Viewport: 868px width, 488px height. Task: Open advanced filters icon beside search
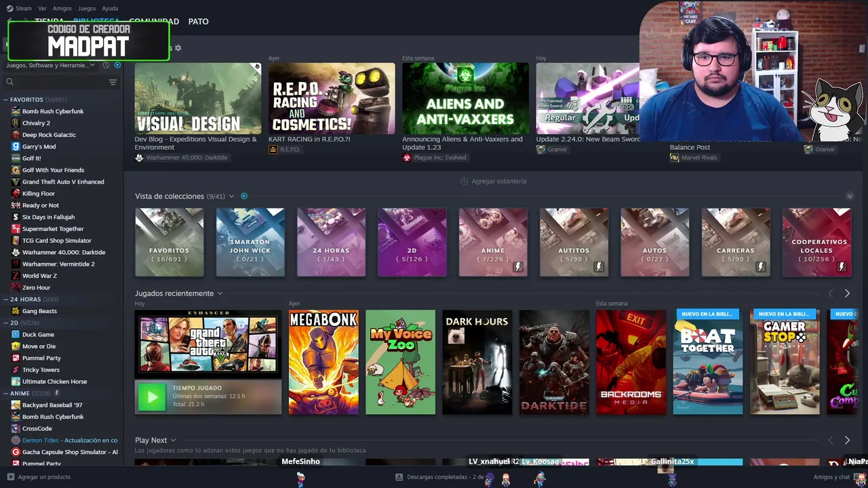(113, 82)
